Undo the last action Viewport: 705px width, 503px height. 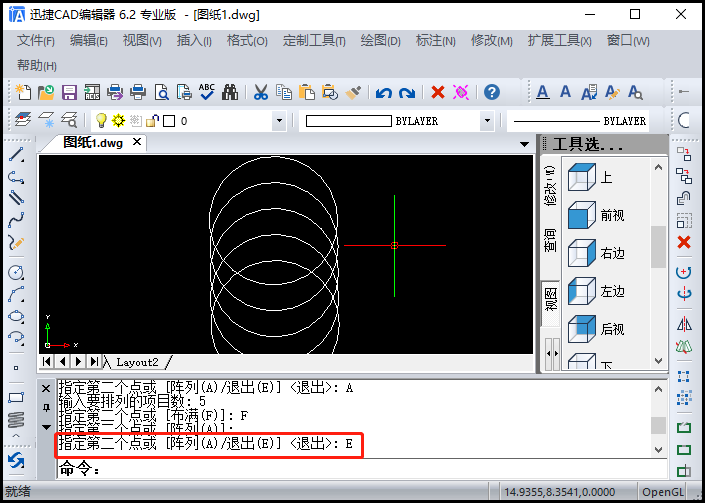click(384, 93)
